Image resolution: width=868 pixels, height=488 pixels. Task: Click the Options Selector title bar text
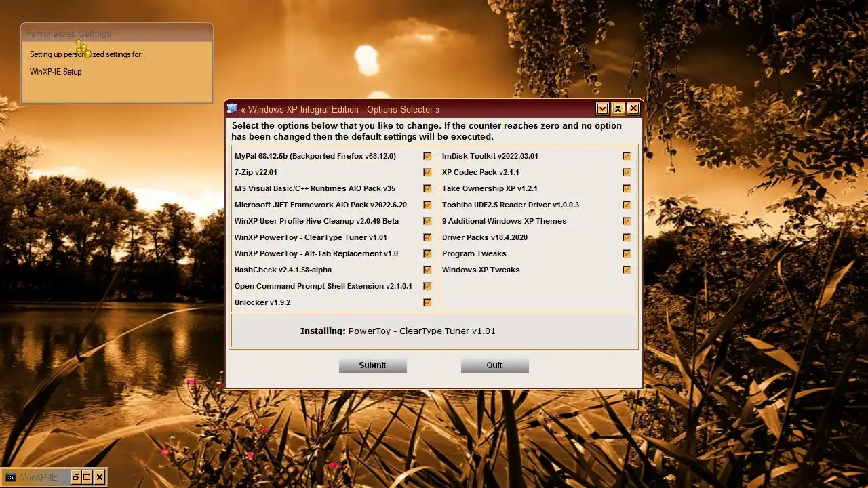(340, 109)
